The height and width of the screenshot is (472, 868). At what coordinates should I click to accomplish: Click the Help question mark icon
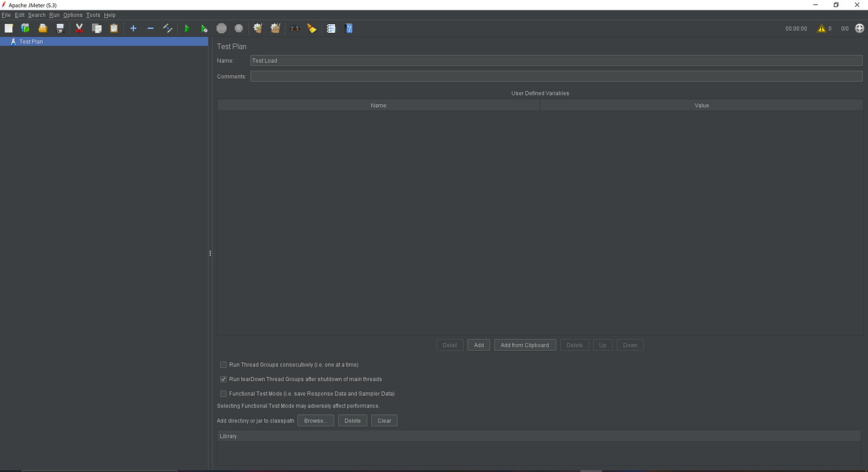(348, 29)
